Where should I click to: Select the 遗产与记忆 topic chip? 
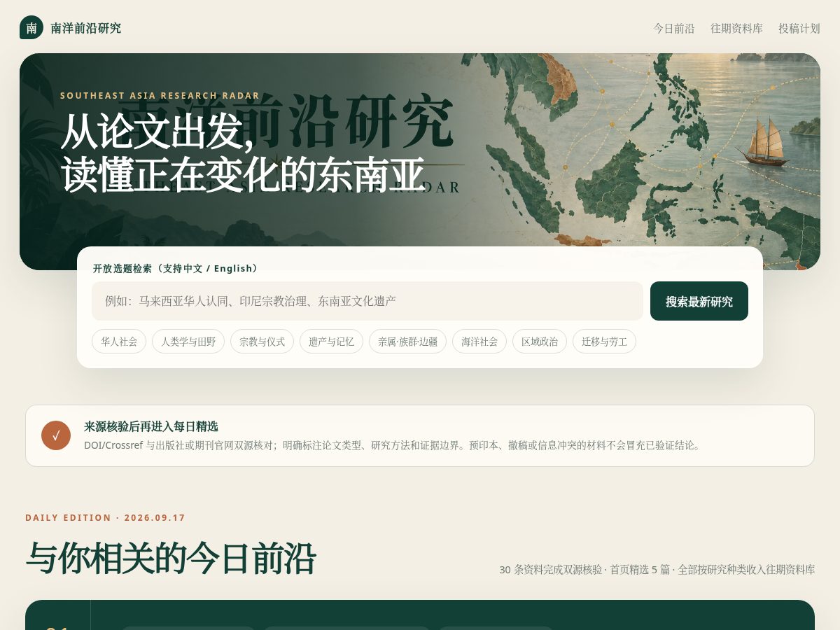tap(331, 342)
